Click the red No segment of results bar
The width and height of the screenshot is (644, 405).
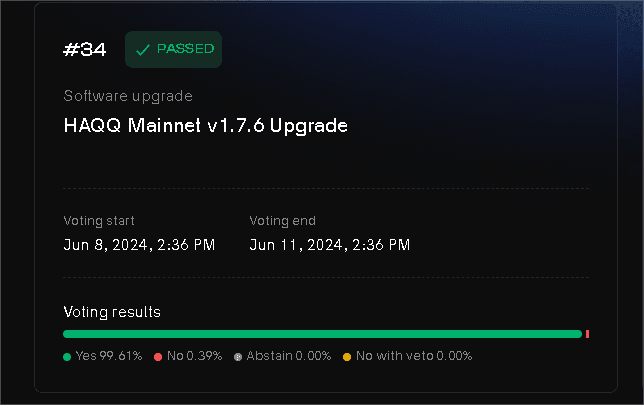[x=587, y=334]
